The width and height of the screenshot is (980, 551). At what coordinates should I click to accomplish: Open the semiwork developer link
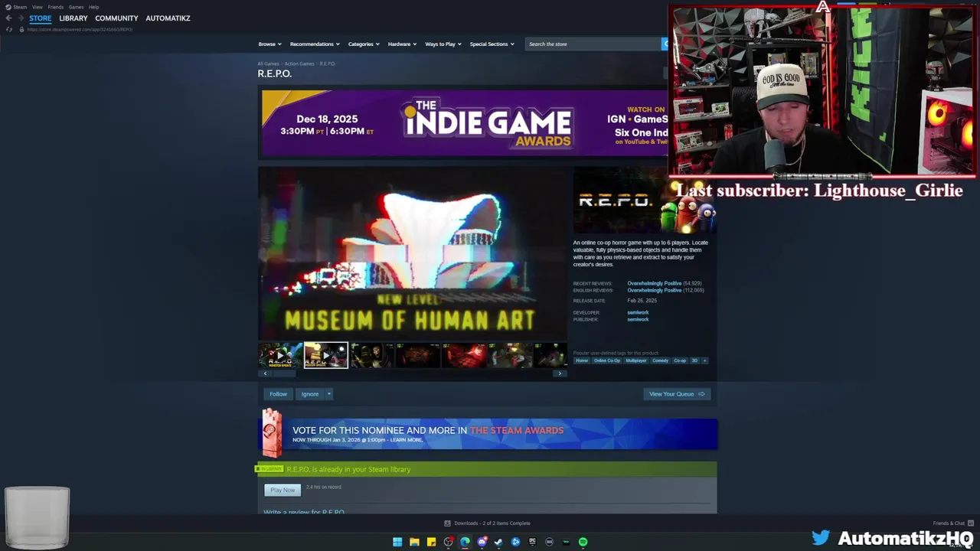(638, 312)
